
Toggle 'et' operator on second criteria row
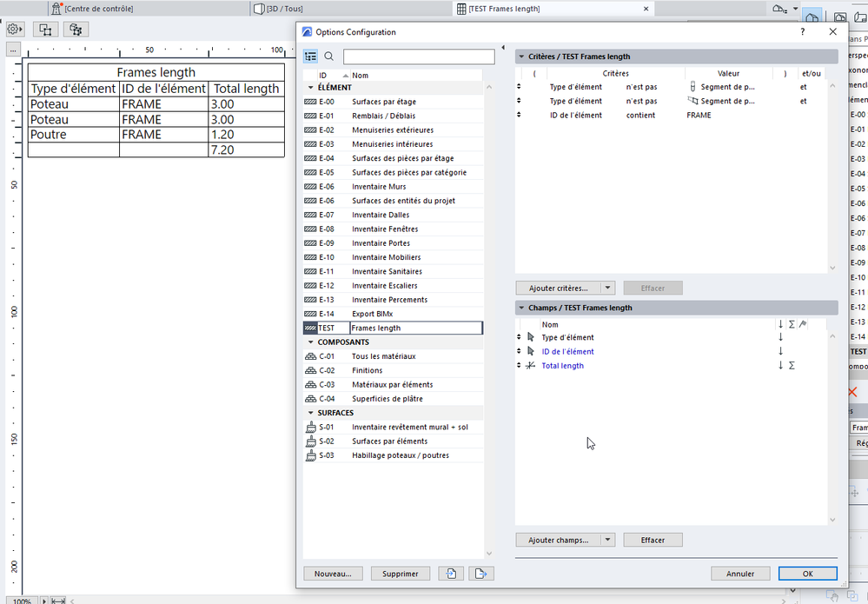[x=803, y=102]
